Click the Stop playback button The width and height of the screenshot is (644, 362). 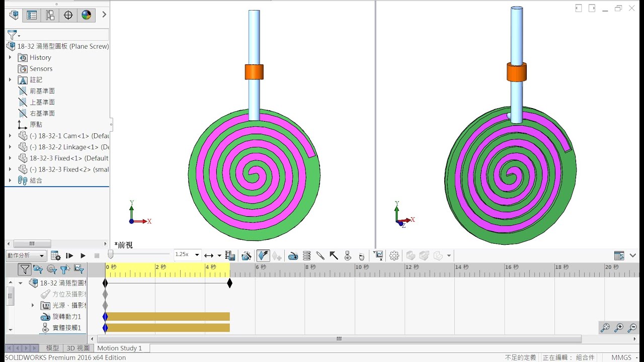pyautogui.click(x=97, y=255)
